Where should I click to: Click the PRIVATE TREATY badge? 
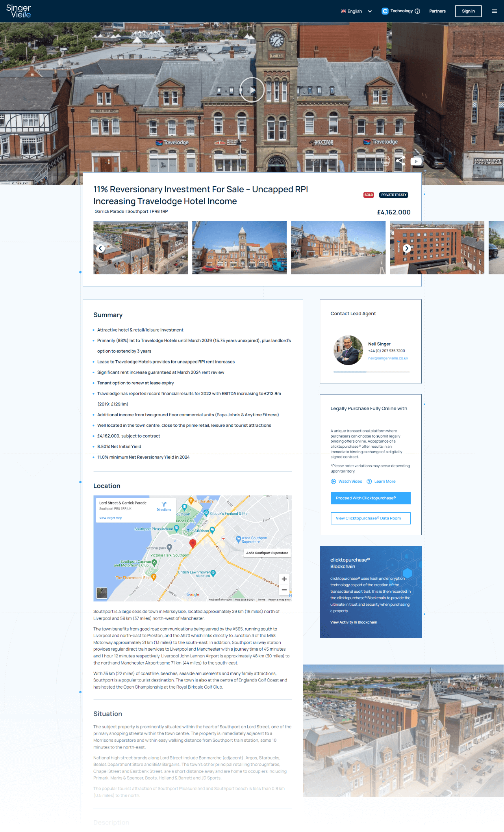394,195
